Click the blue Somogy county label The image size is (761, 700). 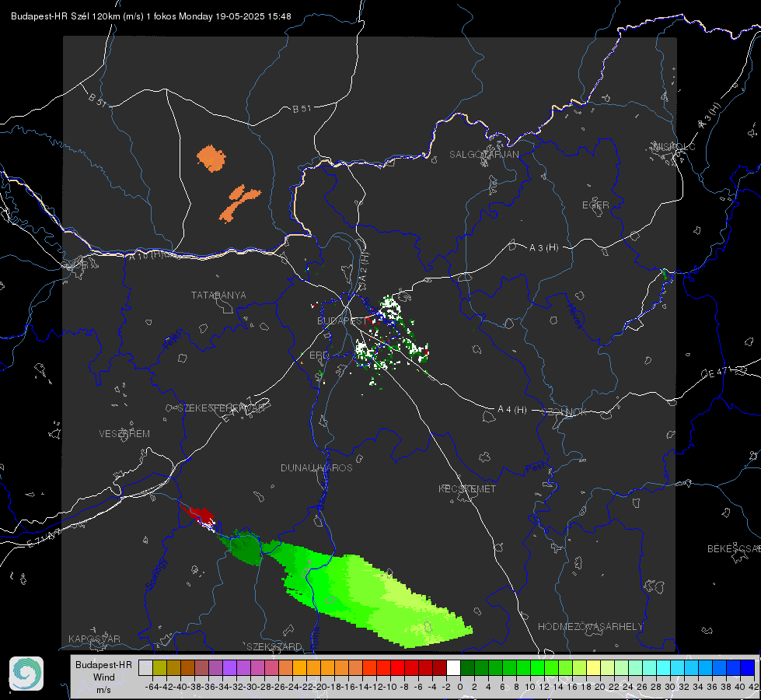(x=156, y=574)
